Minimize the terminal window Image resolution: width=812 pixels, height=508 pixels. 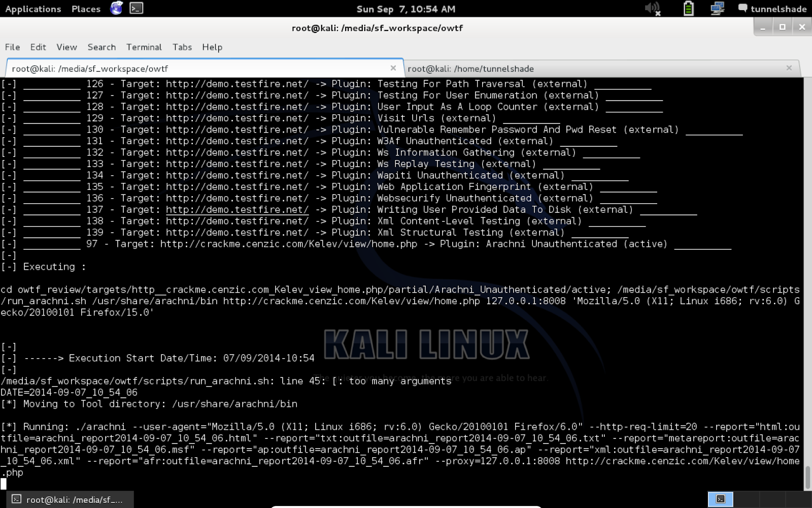(763, 27)
